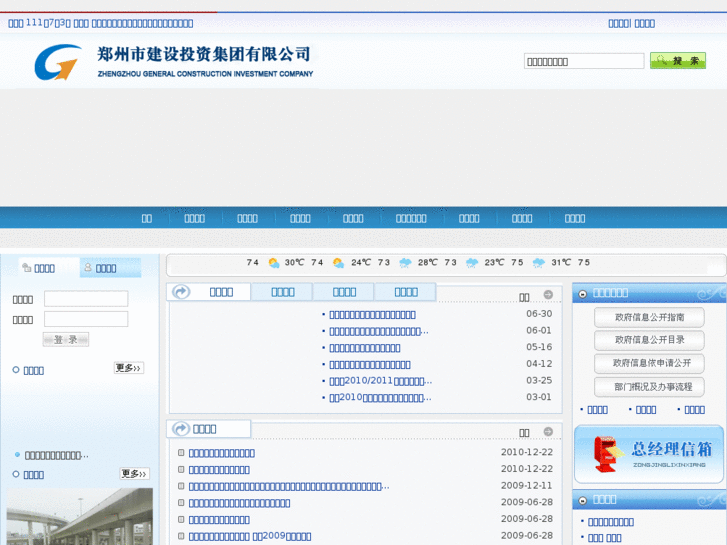The image size is (727, 545).
Task: Click the gray circular arrow above the 2010-12-22 dates
Action: [x=548, y=431]
